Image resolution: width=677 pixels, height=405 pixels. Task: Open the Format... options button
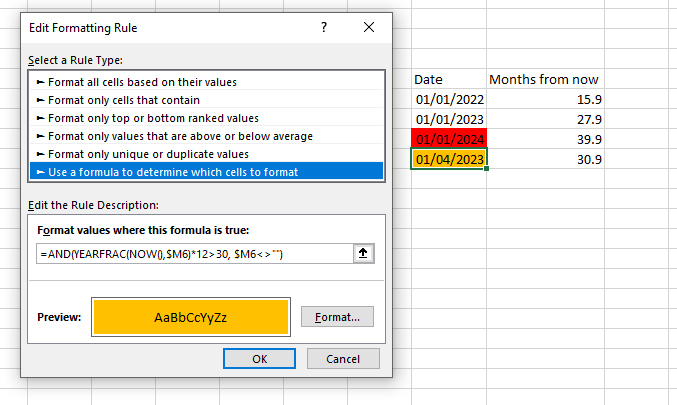337,317
